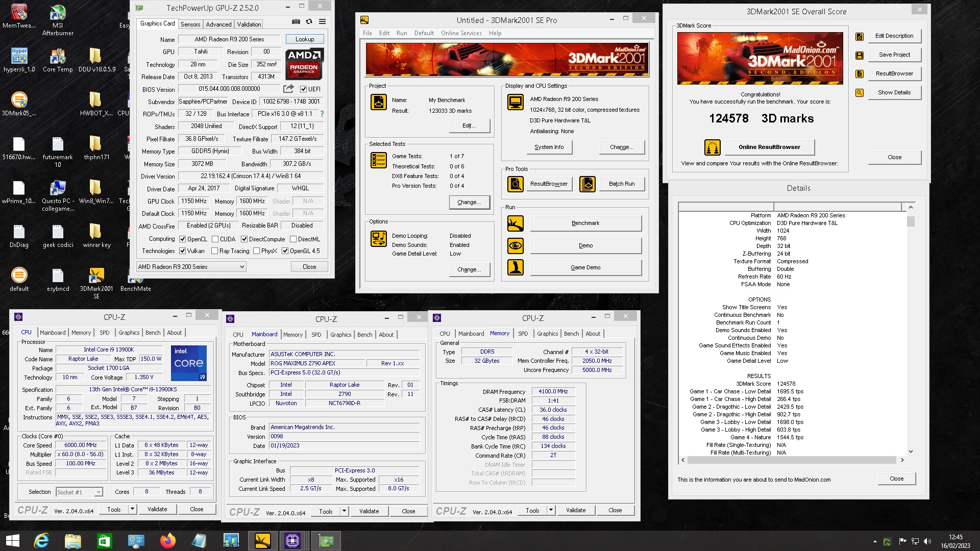Click the Lookup button in GPU-Z
This screenshot has height=551, width=980.
[304, 39]
